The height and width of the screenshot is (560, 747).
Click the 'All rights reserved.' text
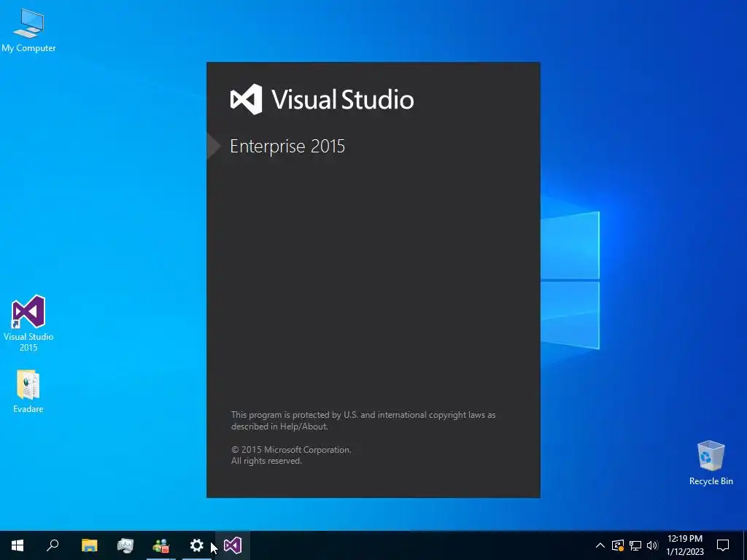click(266, 461)
